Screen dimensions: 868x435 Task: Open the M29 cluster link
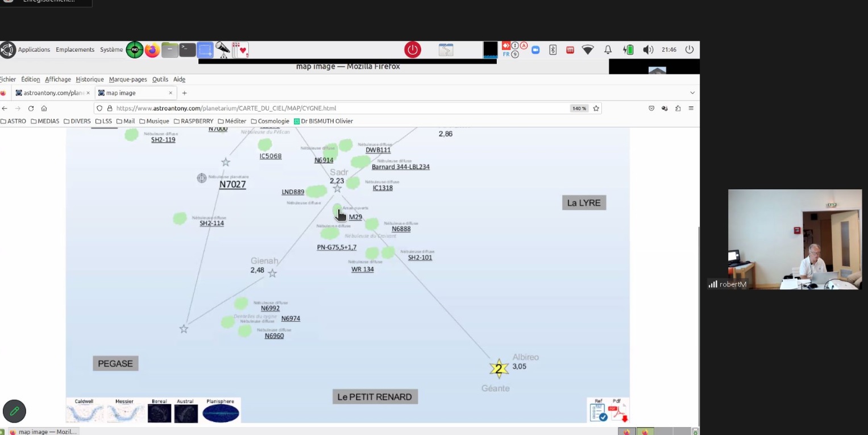pyautogui.click(x=355, y=217)
